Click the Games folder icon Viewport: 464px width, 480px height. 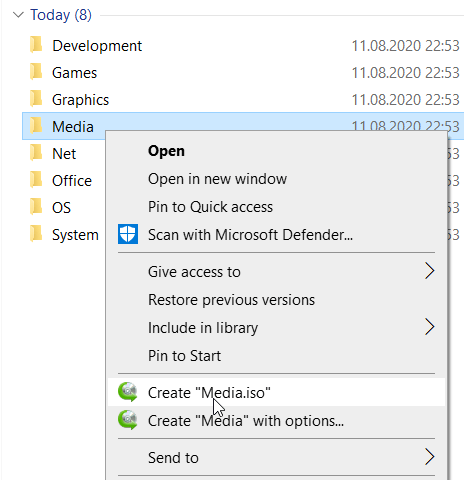coord(36,72)
